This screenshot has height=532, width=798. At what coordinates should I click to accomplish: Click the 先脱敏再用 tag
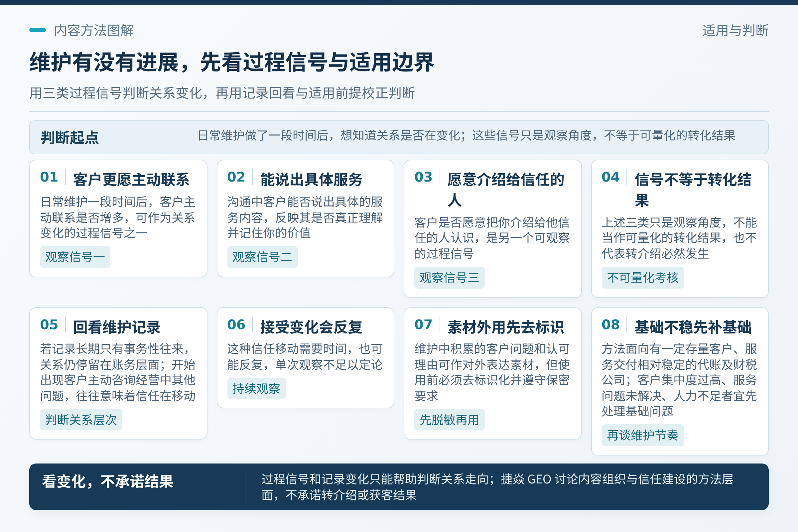tap(450, 420)
